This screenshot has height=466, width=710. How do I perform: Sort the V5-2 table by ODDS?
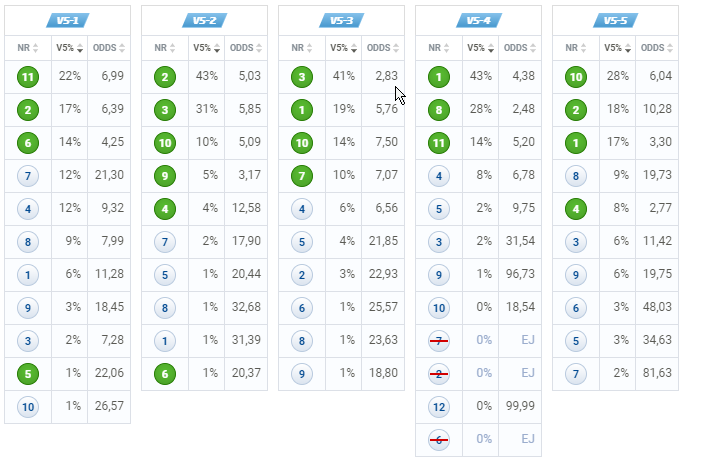(x=246, y=48)
